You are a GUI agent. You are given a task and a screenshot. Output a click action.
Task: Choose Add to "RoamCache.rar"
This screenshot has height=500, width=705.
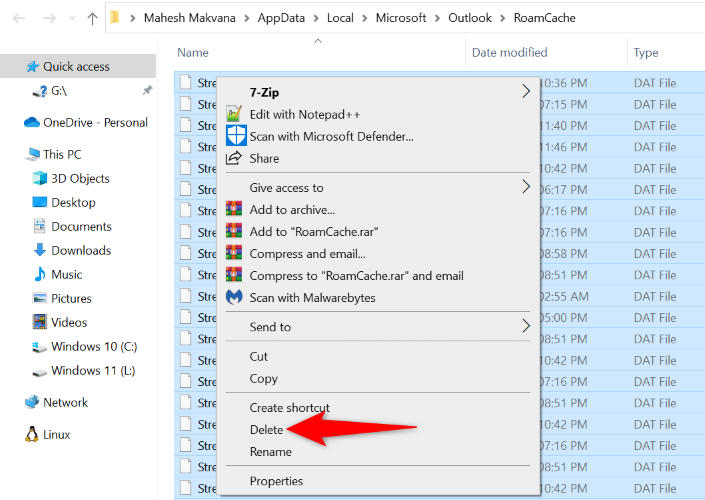(x=378, y=232)
